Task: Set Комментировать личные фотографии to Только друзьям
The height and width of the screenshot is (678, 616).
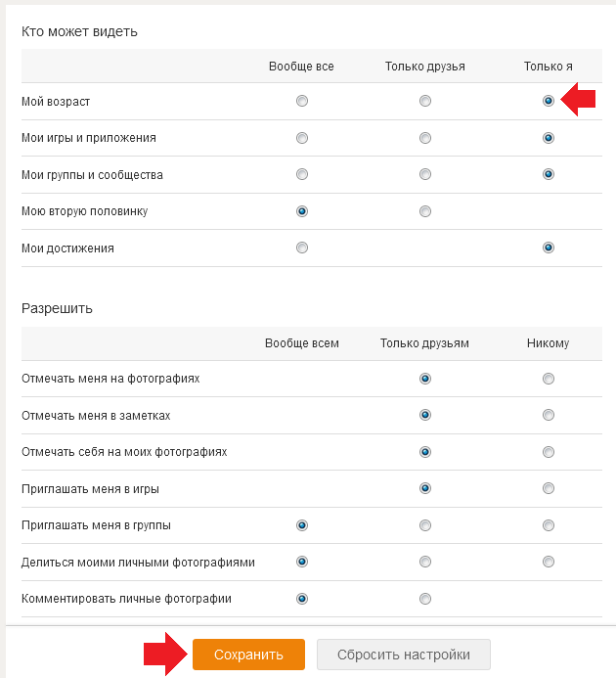Action: pos(425,599)
